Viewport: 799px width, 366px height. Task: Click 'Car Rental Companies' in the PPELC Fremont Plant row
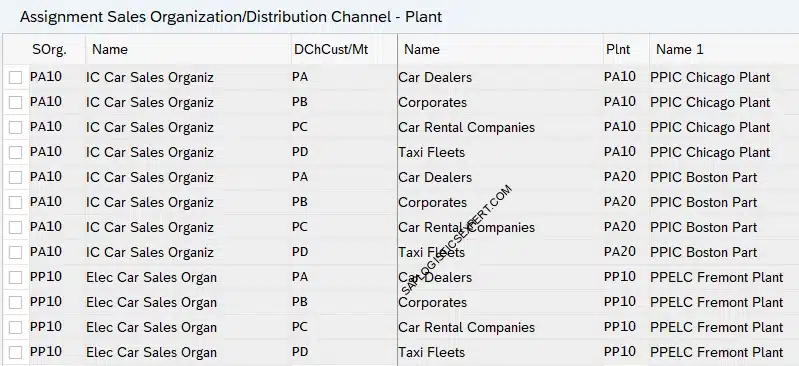click(467, 327)
